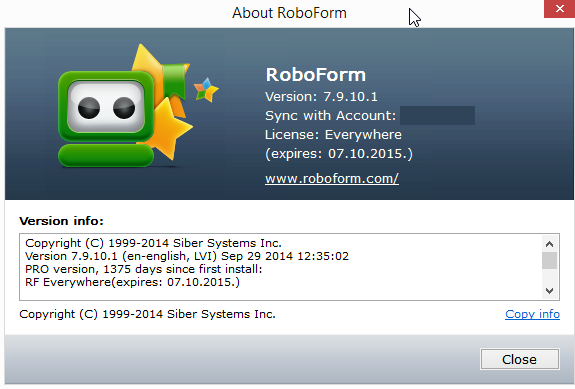Viewport: 575px width, 389px height.
Task: Click the Copy info link
Action: point(532,314)
